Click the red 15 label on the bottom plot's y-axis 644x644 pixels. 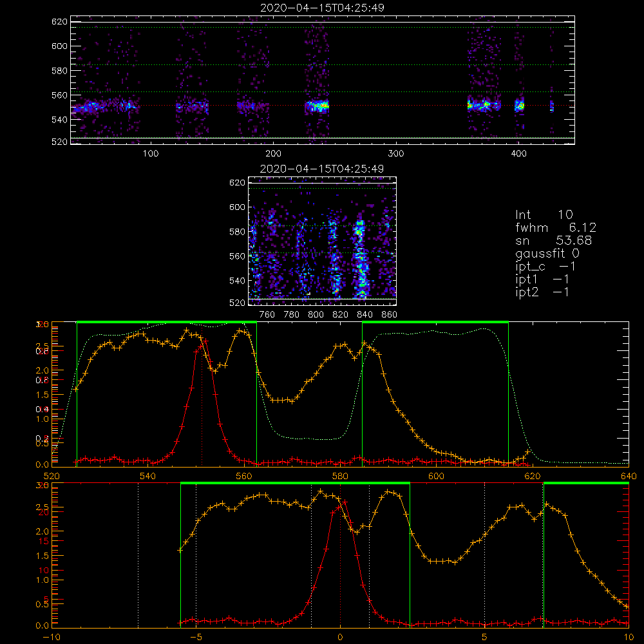pos(44,542)
